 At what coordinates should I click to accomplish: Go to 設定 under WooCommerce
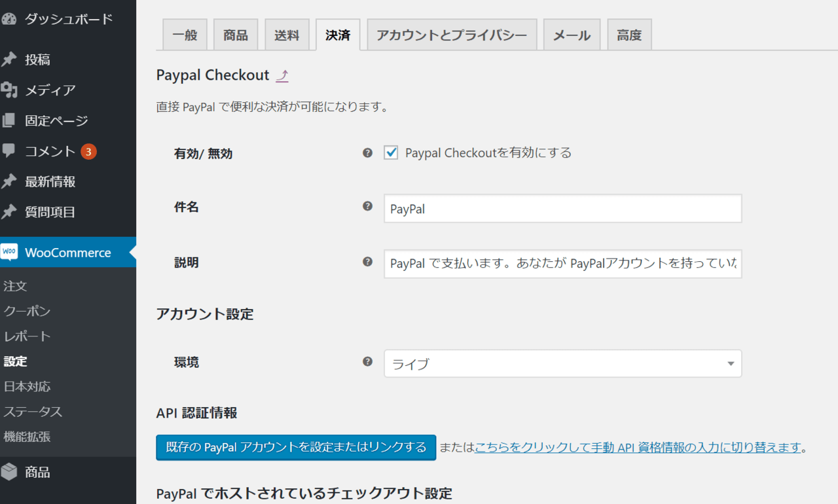pos(15,361)
